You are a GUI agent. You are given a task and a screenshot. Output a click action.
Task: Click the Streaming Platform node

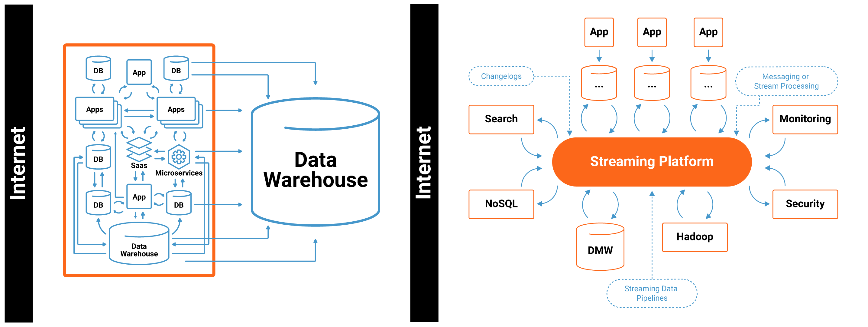click(x=650, y=163)
